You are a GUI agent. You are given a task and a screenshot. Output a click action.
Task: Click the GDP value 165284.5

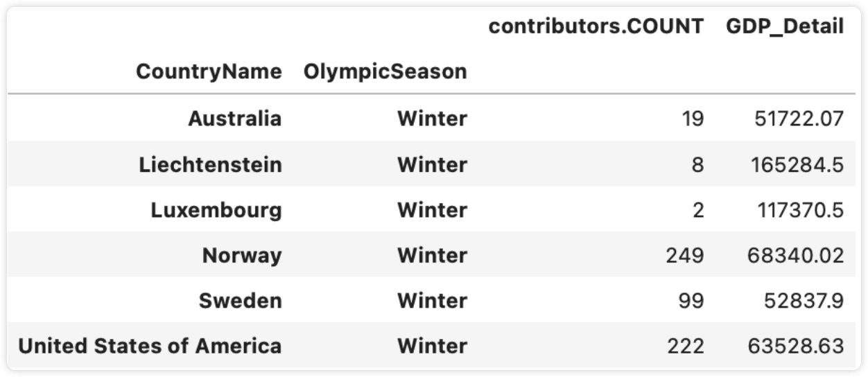click(x=795, y=164)
